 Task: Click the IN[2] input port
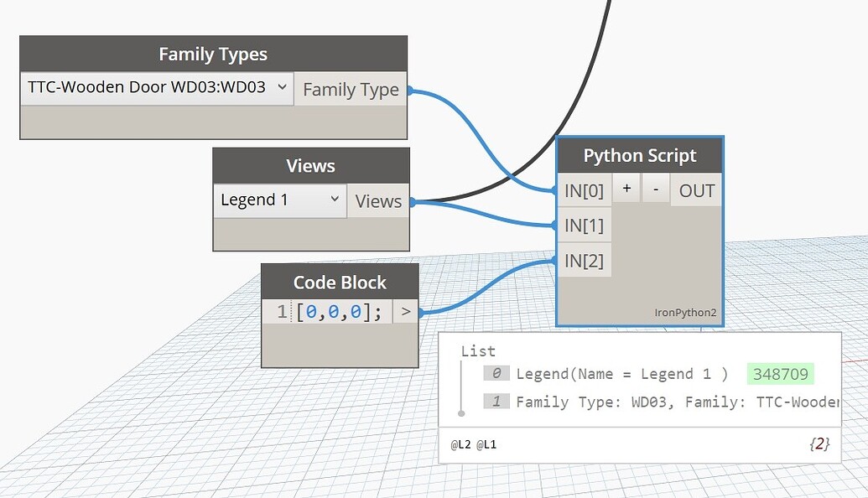(x=585, y=260)
